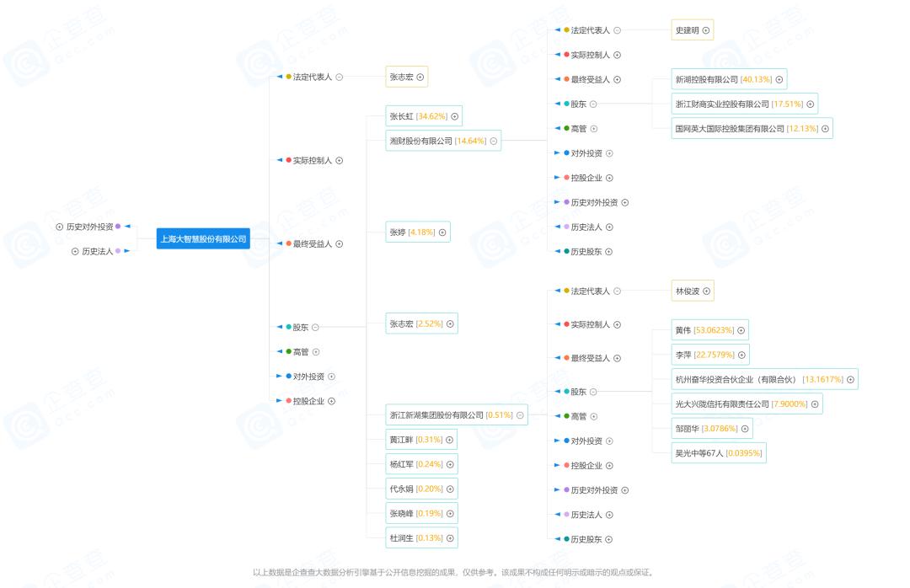Image resolution: width=910 pixels, height=588 pixels.
Task: Expand 杜润生 0.13% shareholder node
Action: 450,538
